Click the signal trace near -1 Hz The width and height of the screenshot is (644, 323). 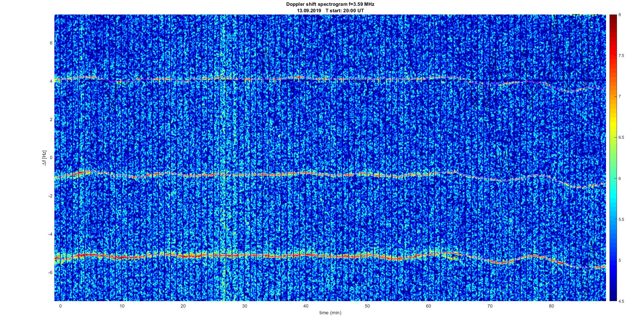tap(330, 175)
